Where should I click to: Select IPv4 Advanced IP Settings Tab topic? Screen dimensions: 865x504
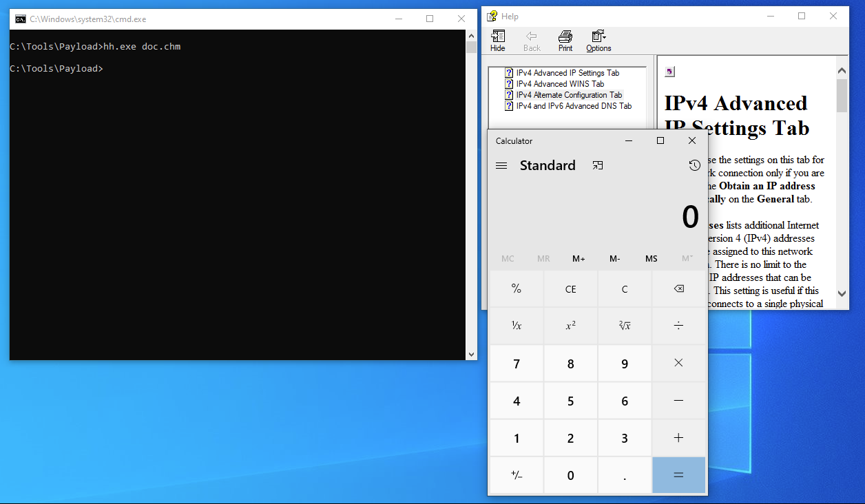(x=567, y=73)
